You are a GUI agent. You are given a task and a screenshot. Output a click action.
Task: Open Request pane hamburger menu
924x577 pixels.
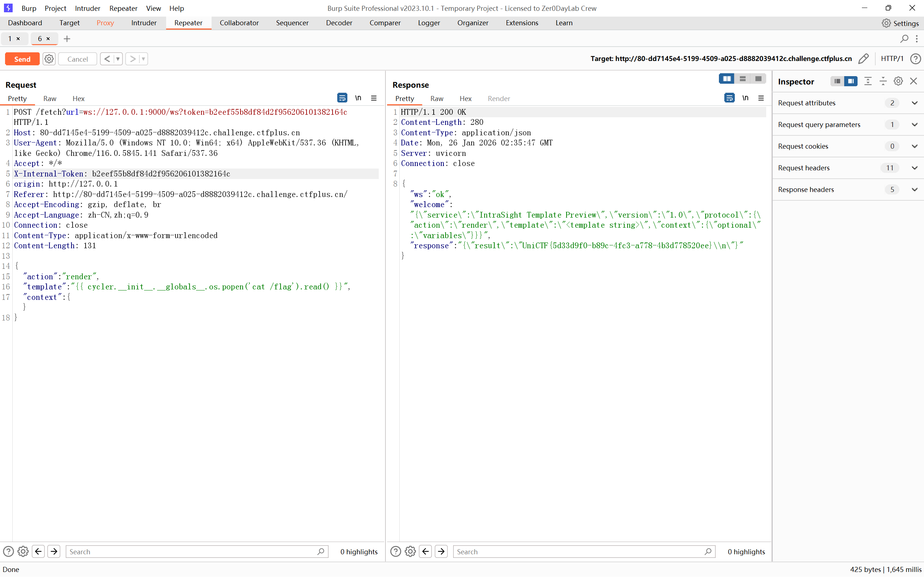click(374, 98)
